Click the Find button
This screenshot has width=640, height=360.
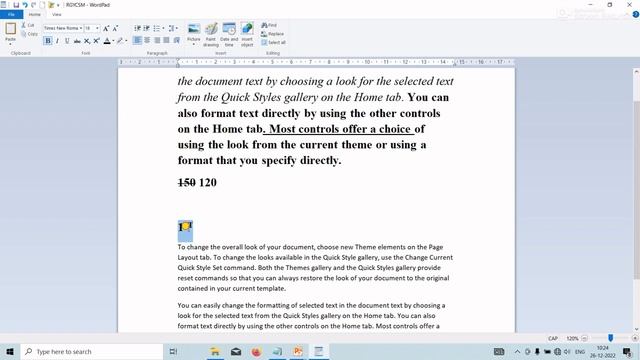[x=269, y=25]
